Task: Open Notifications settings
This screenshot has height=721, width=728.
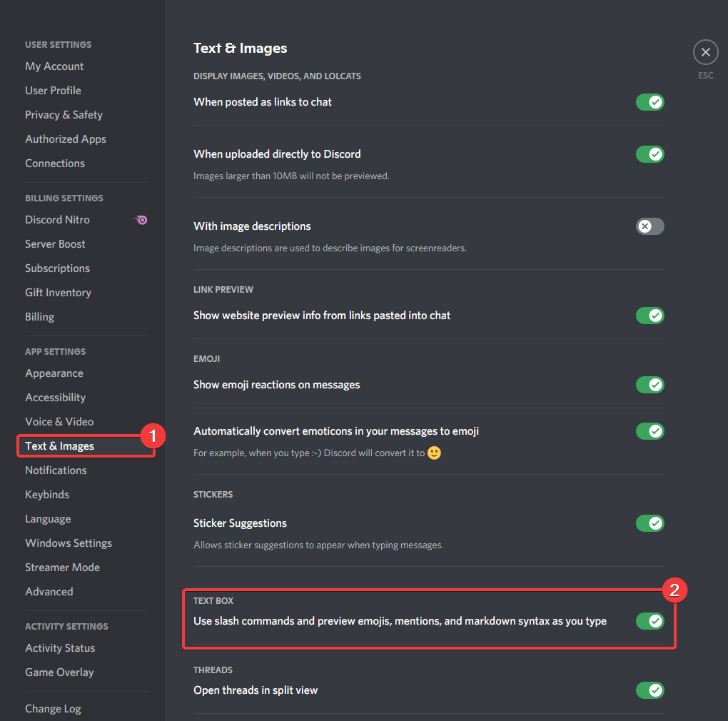Action: (x=56, y=470)
